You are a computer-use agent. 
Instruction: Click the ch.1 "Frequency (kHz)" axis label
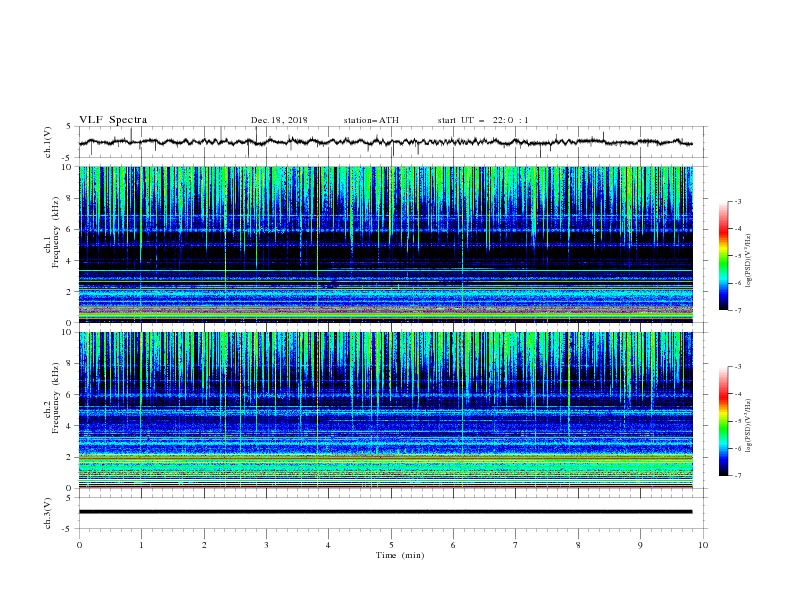pyautogui.click(x=55, y=232)
